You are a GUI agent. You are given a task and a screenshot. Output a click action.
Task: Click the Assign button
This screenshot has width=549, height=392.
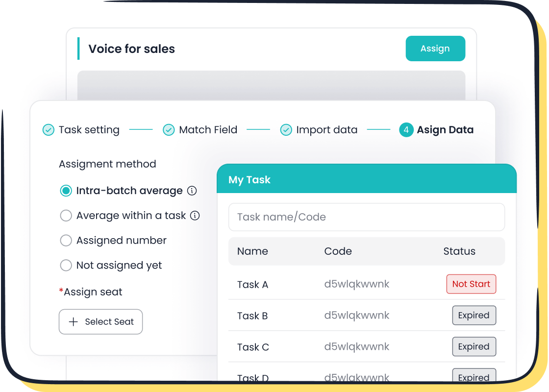[x=435, y=49]
